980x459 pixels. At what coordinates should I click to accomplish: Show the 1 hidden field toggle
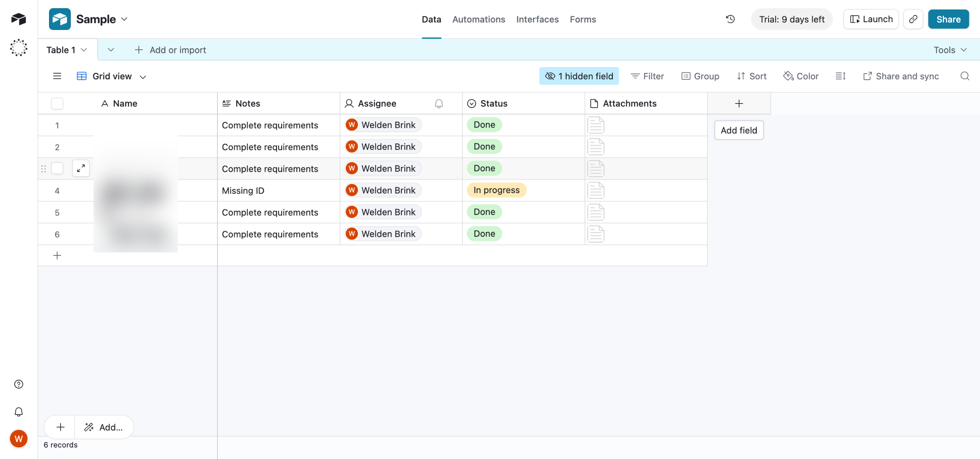pos(579,76)
